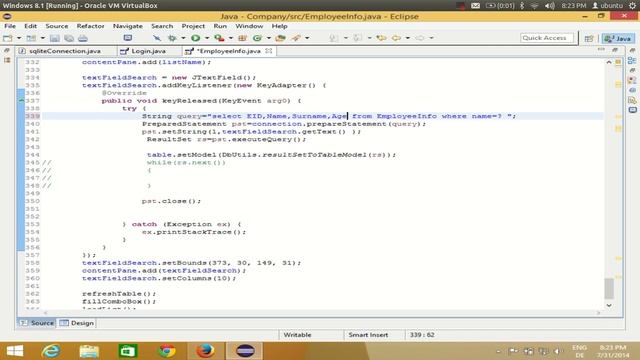Click 'pst.close();' on line 350

[171, 201]
